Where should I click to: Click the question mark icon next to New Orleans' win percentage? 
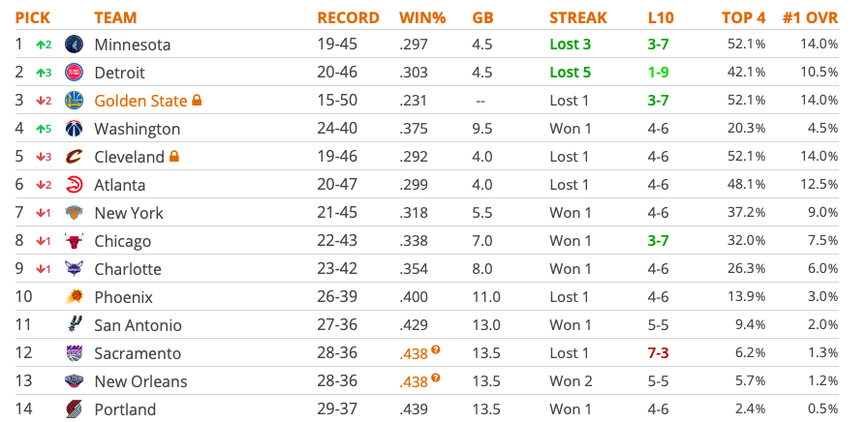(x=436, y=377)
